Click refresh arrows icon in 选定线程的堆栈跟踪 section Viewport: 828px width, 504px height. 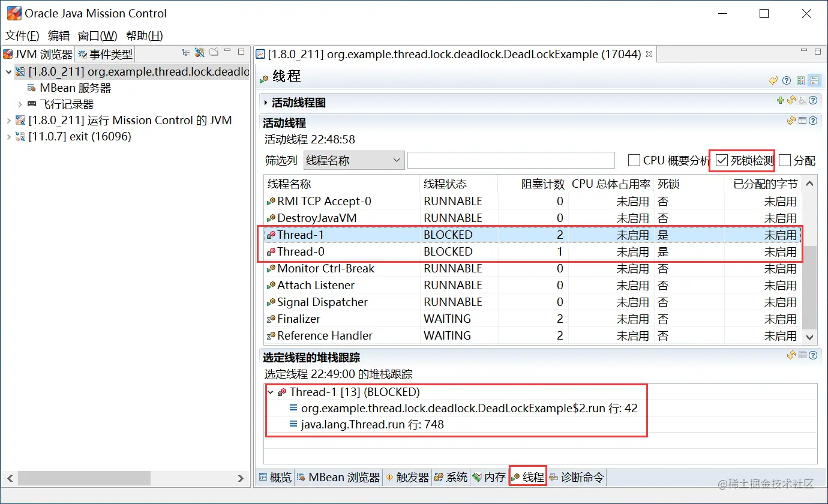tap(791, 355)
